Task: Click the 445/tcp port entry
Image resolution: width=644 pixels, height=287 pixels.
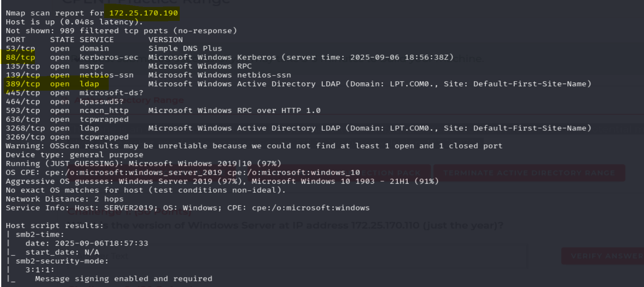Action: tap(23, 93)
